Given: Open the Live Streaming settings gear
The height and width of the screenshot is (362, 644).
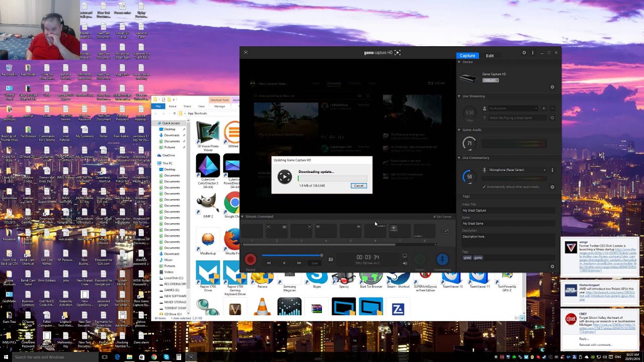Looking at the screenshot, I should pos(552,118).
